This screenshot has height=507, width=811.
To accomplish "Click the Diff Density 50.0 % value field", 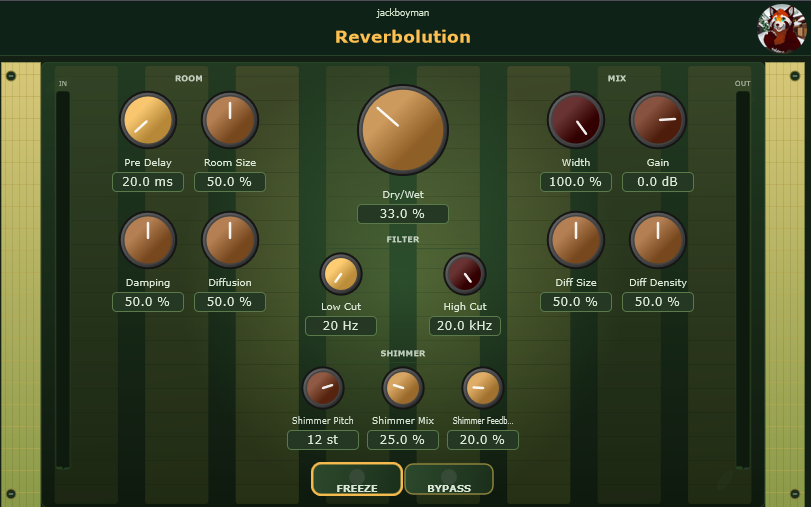I will click(x=657, y=302).
